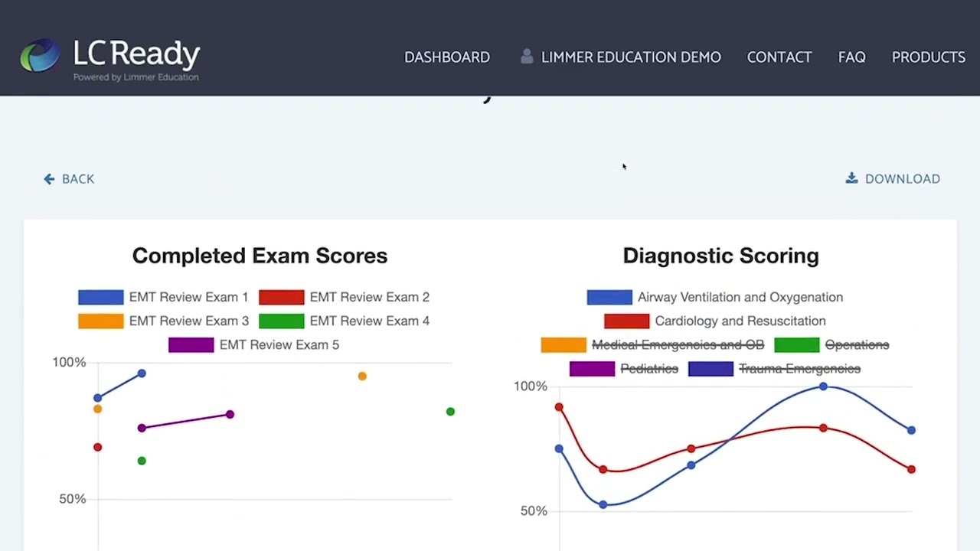
Task: Click blue swatch for Airway Ventilation and Oxygenation
Action: pyautogui.click(x=609, y=298)
